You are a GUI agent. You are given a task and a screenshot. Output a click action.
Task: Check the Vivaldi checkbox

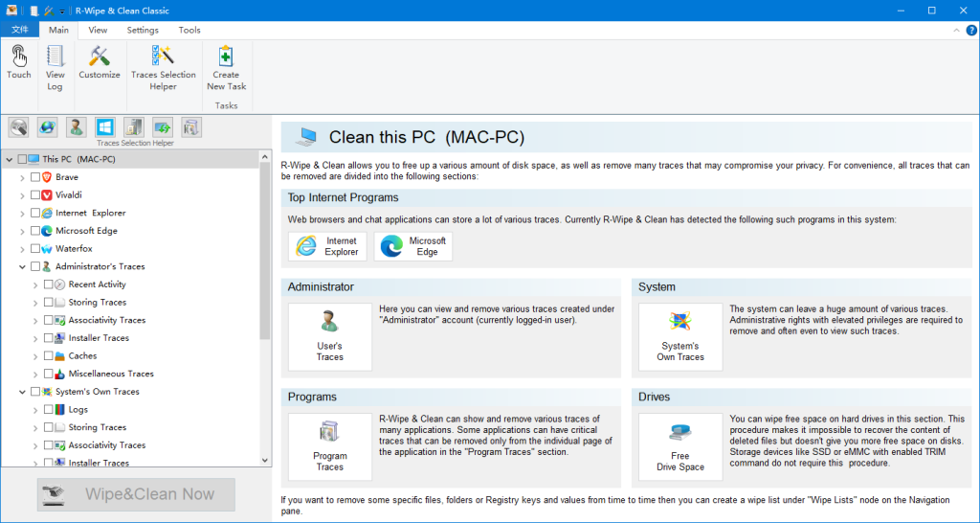(x=35, y=195)
